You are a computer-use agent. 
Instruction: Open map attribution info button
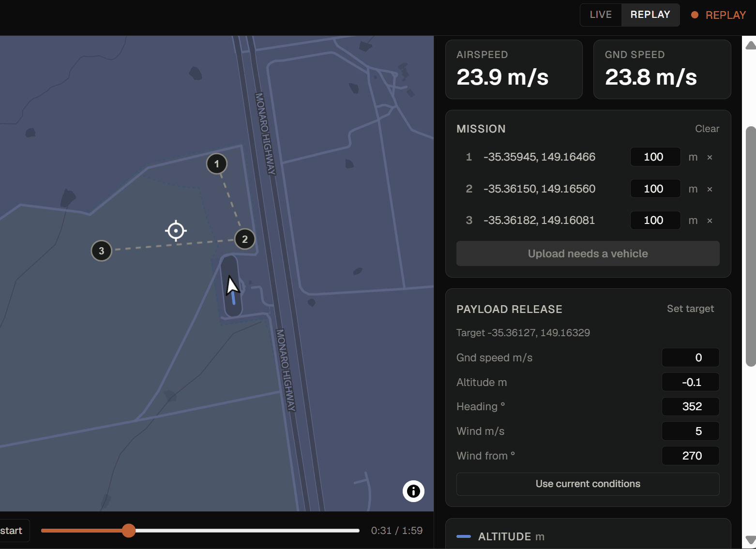[413, 491]
